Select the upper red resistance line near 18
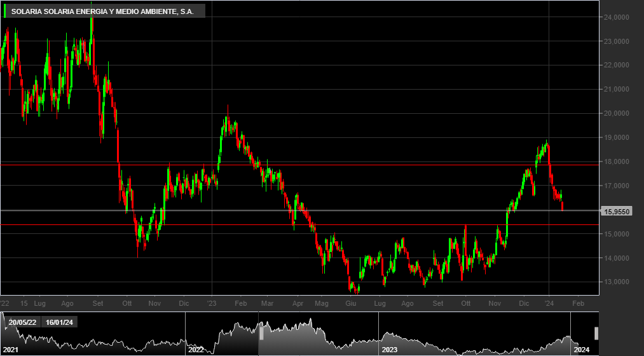Image resolution: width=644 pixels, height=356 pixels. coord(299,165)
